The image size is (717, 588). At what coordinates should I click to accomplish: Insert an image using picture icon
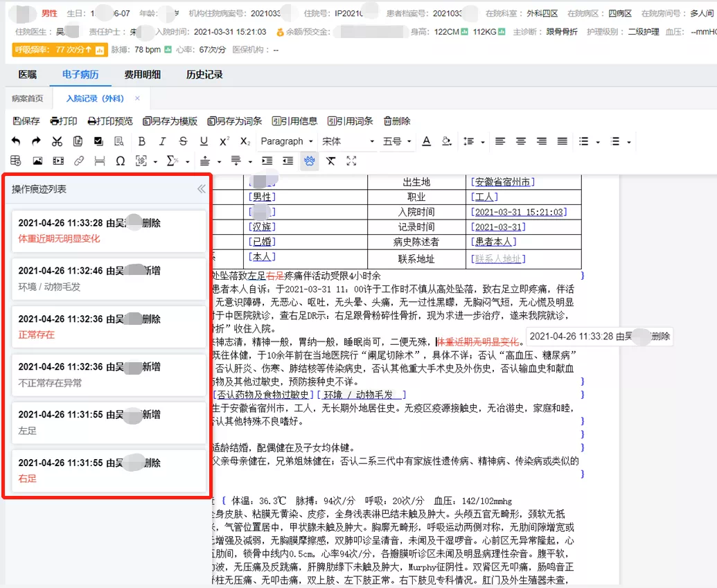click(x=37, y=161)
